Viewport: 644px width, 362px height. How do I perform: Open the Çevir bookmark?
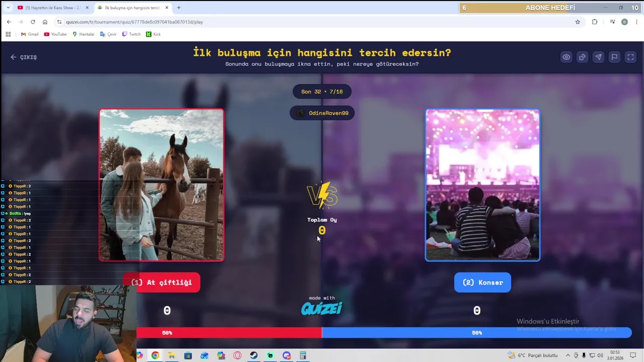(108, 34)
